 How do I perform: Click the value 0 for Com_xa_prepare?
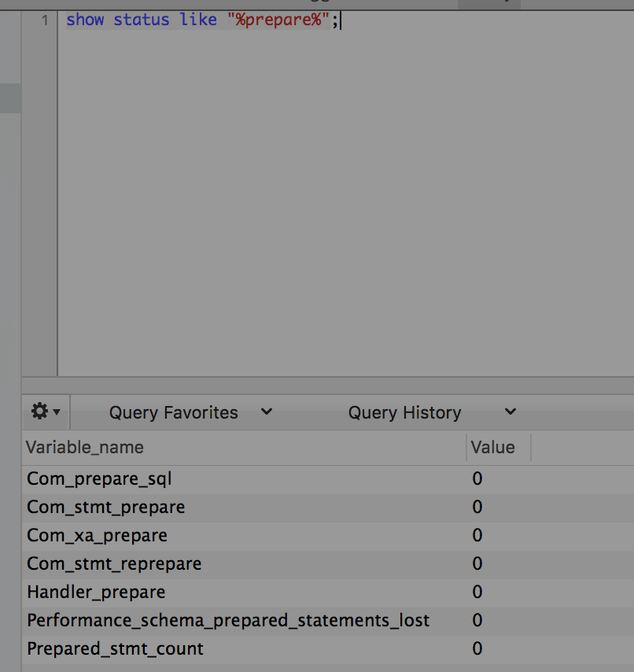click(477, 535)
